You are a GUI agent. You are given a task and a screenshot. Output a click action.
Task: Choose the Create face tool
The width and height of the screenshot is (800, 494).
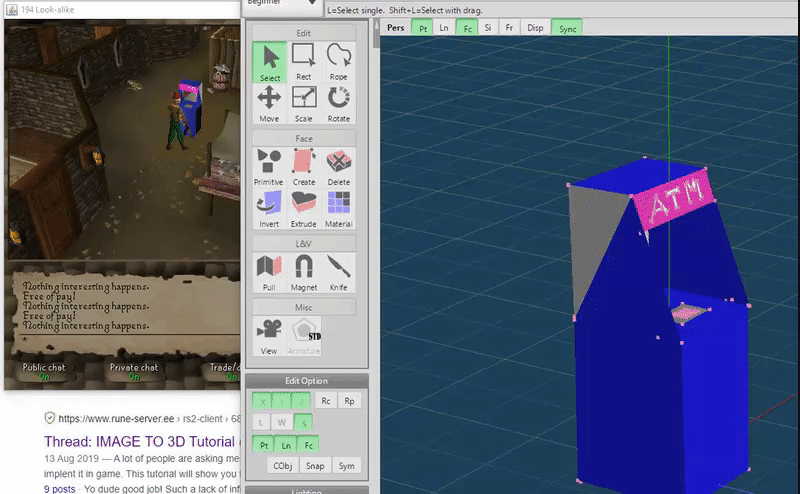(x=304, y=167)
